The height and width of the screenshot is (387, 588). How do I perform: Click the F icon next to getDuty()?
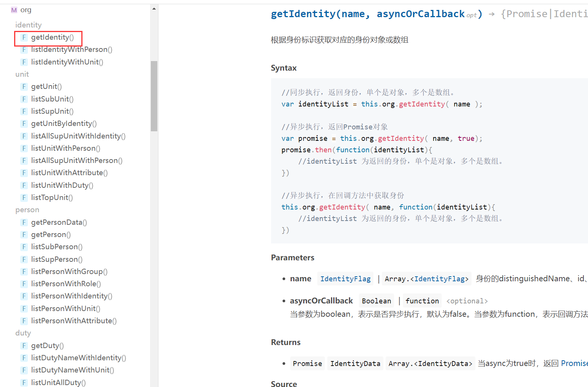(24, 345)
